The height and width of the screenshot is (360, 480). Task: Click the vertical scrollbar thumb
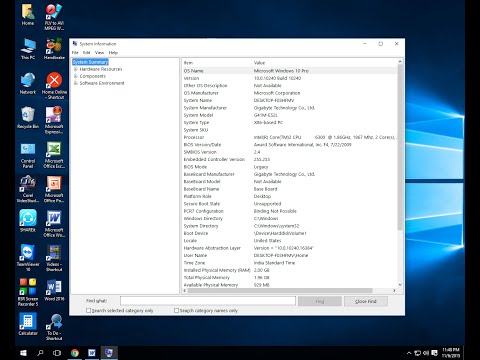400,147
